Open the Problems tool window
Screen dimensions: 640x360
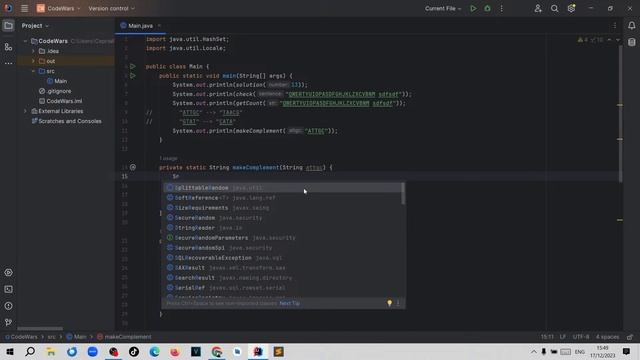pyautogui.click(x=8, y=306)
